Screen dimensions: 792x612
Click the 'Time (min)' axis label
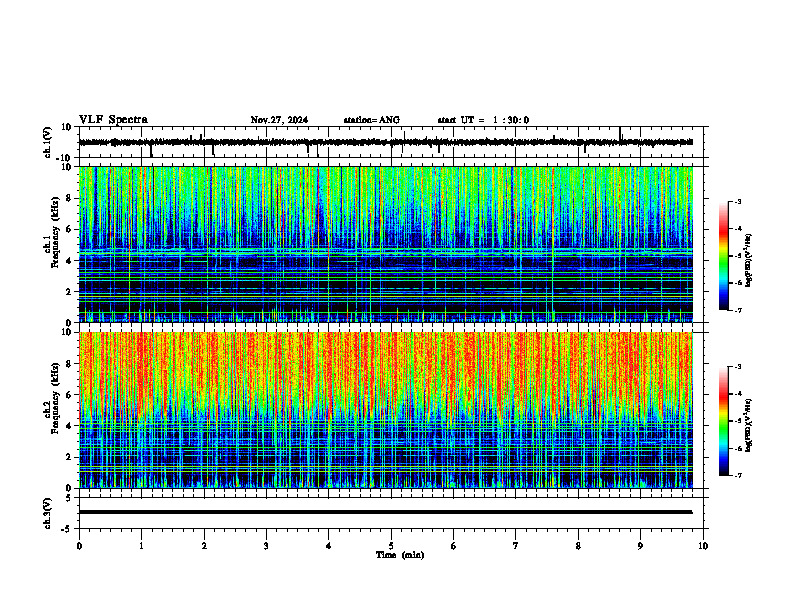click(400, 555)
